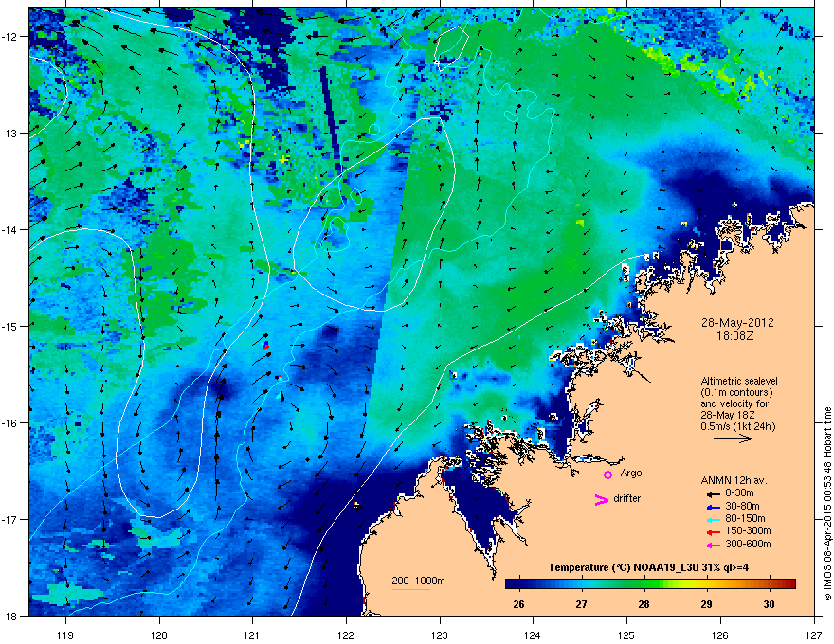Click the latitude axis label -17
Viewport: 834px width, 644px height.
[x=10, y=519]
